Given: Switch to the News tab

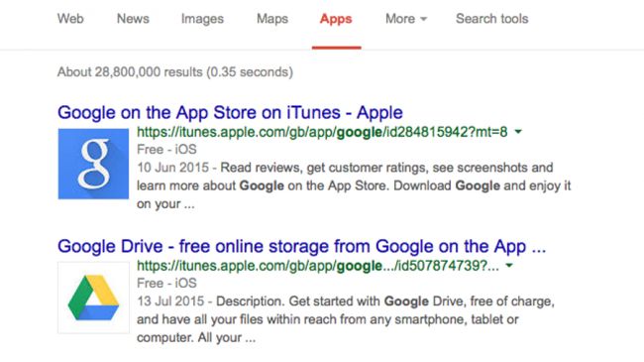Looking at the screenshot, I should tap(133, 19).
